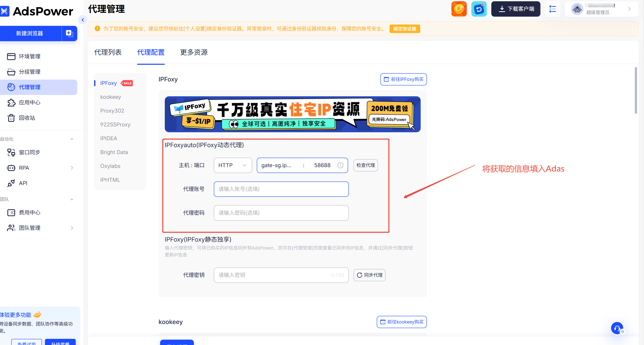Open the RPA automation section
Image resolution: width=644 pixels, height=345 pixels.
click(24, 168)
